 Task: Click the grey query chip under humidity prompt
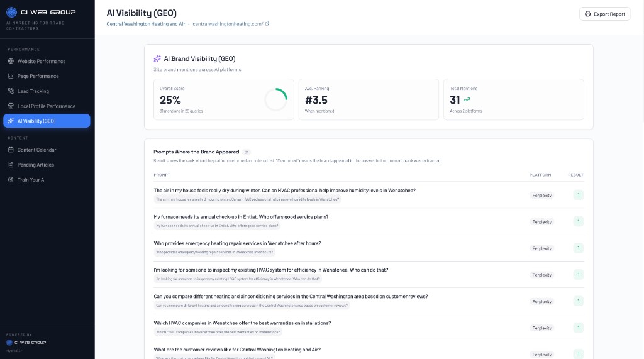pyautogui.click(x=248, y=199)
